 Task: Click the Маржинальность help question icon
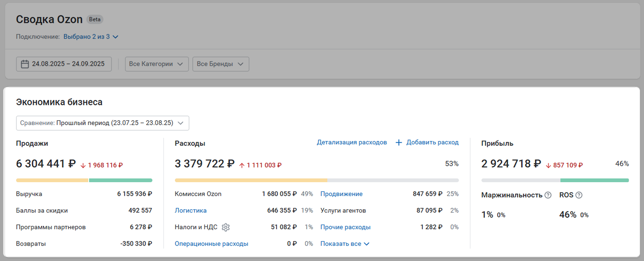click(x=548, y=195)
